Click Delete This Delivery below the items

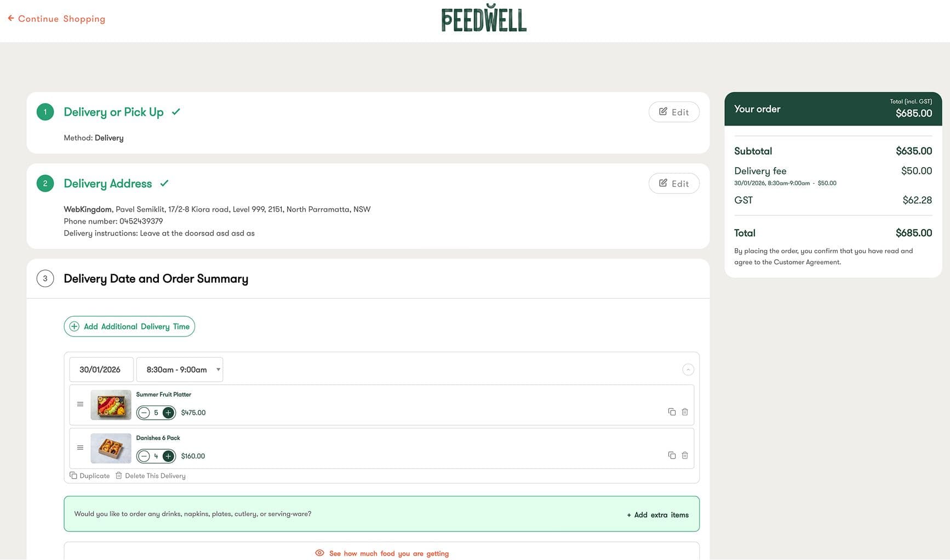[155, 476]
